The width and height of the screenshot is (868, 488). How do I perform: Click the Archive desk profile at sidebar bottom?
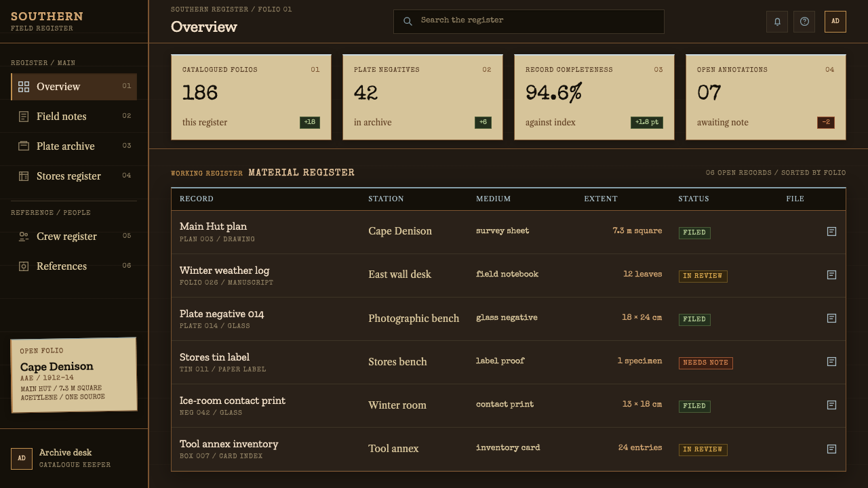74,458
